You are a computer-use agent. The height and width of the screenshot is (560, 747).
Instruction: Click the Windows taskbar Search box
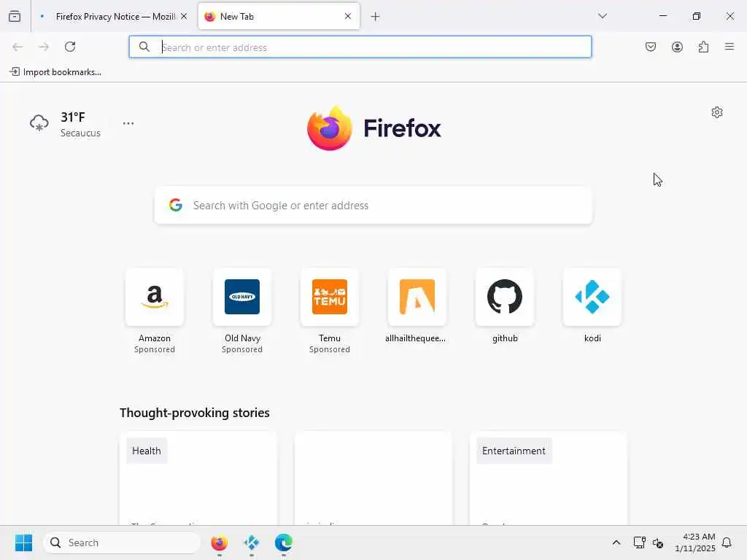[122, 542]
